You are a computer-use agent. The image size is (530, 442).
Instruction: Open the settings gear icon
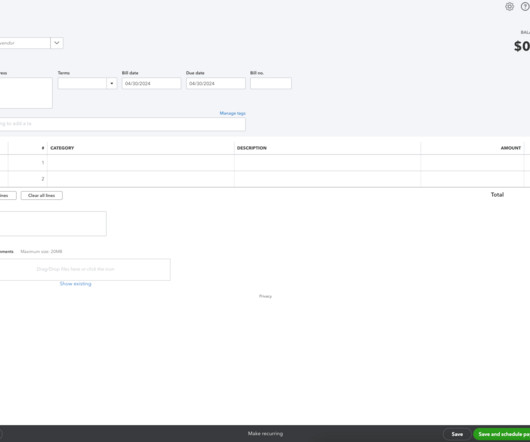509,6
